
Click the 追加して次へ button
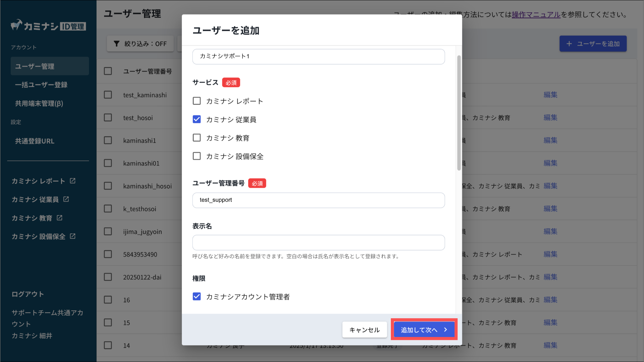424,330
